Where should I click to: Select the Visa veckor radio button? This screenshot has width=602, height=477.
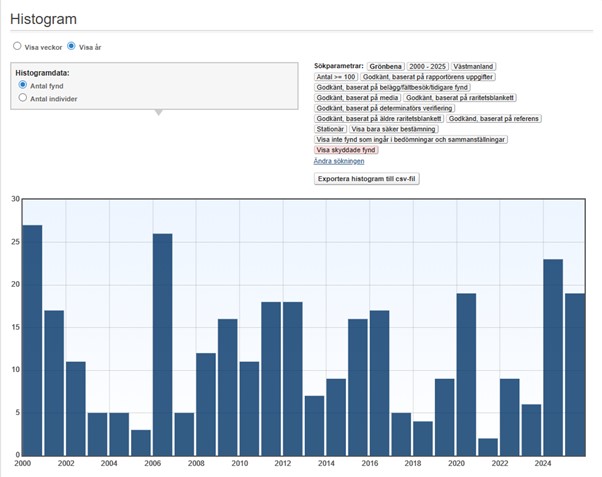[17, 46]
